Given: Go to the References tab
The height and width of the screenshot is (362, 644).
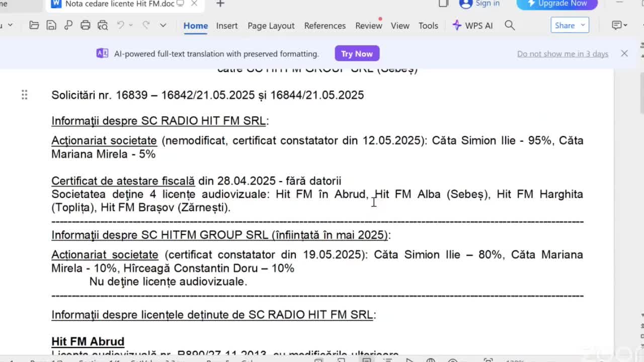Looking at the screenshot, I should (325, 26).
